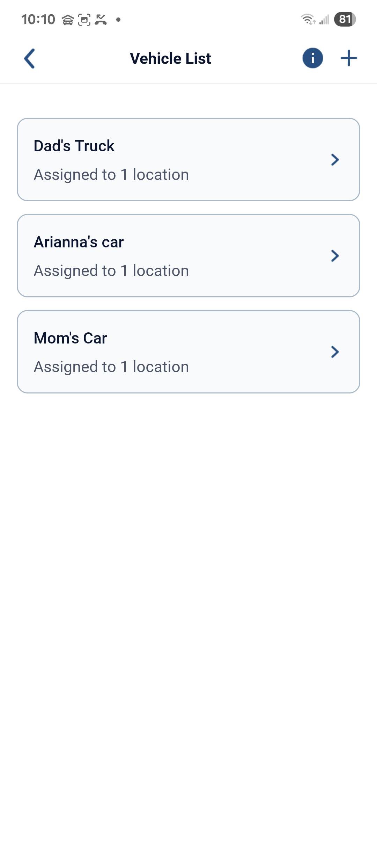Tap the Vehicle List page title
377x868 pixels.
[170, 58]
